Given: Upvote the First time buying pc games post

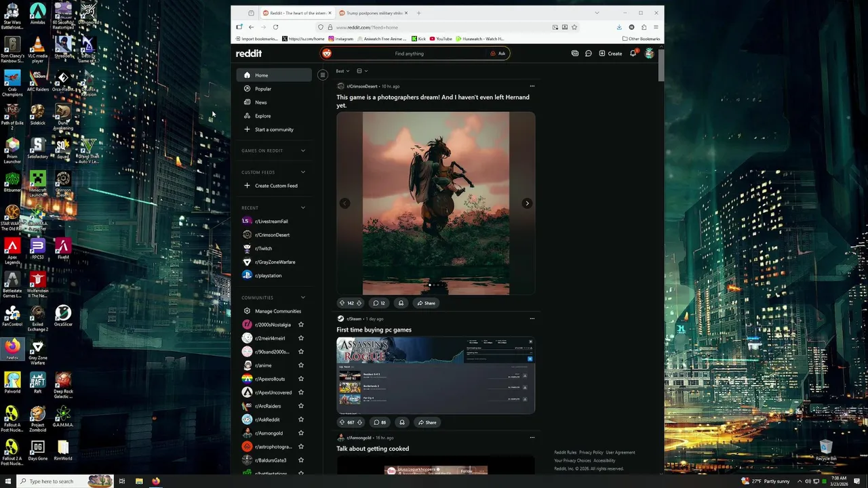Looking at the screenshot, I should coord(342,422).
